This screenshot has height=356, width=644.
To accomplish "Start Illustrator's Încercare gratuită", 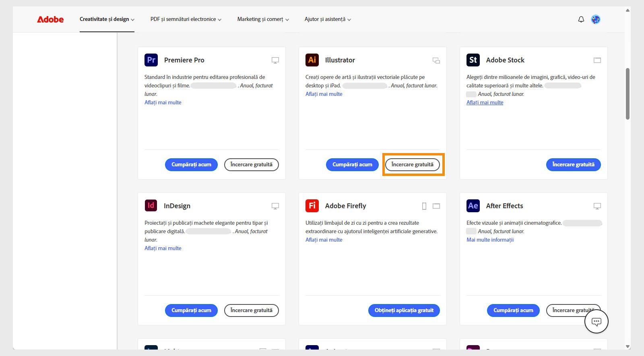I will [x=413, y=164].
